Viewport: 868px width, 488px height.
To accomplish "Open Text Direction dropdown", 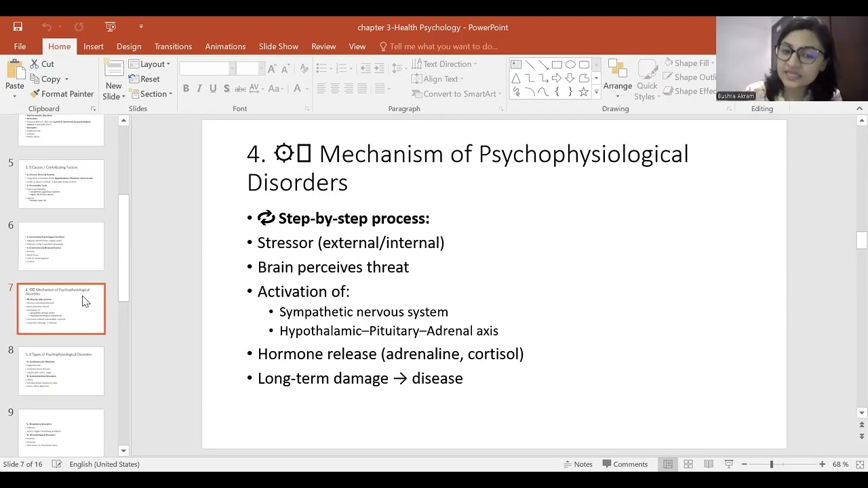I will (x=444, y=64).
